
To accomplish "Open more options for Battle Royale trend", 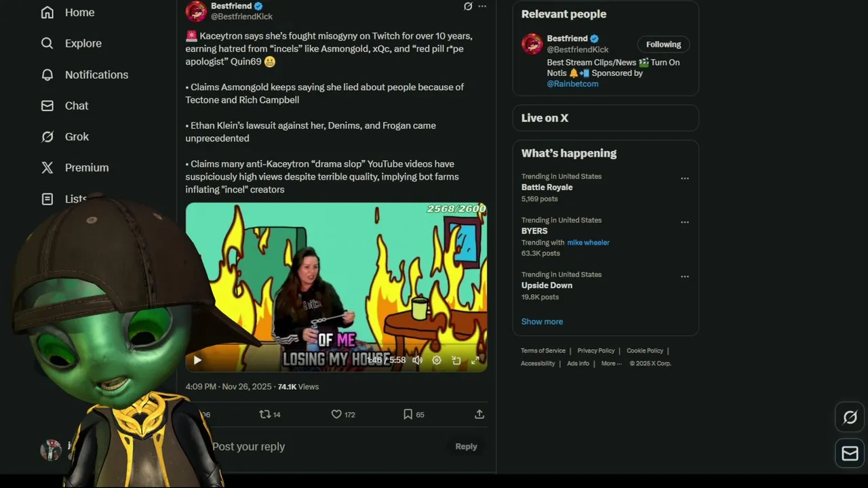I will tap(684, 179).
